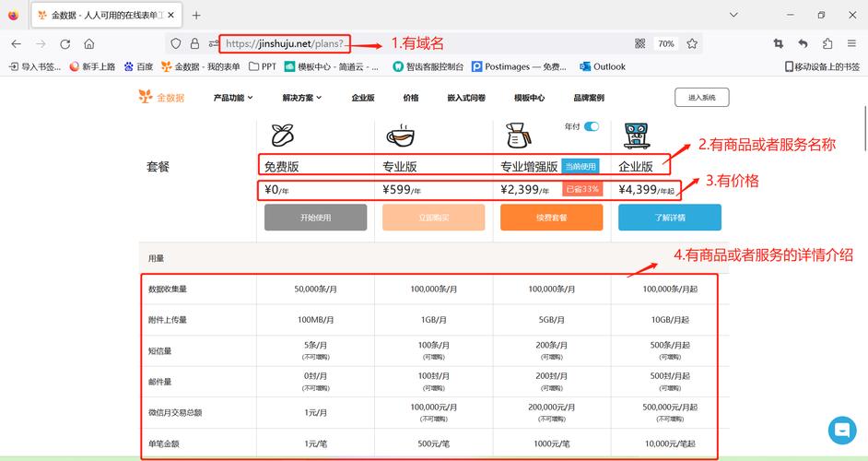Image resolution: width=868 pixels, height=461 pixels.
Task: Open the 嵌入式问卷 navigation item
Action: [x=466, y=98]
